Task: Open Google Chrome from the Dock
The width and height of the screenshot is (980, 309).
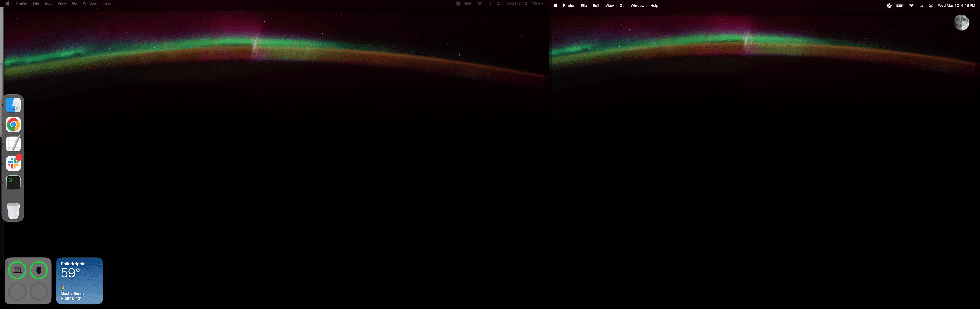Action: pos(13,124)
